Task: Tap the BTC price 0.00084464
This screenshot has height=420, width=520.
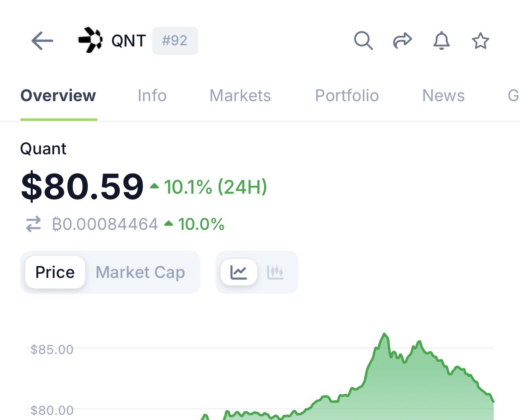Action: coord(105,224)
